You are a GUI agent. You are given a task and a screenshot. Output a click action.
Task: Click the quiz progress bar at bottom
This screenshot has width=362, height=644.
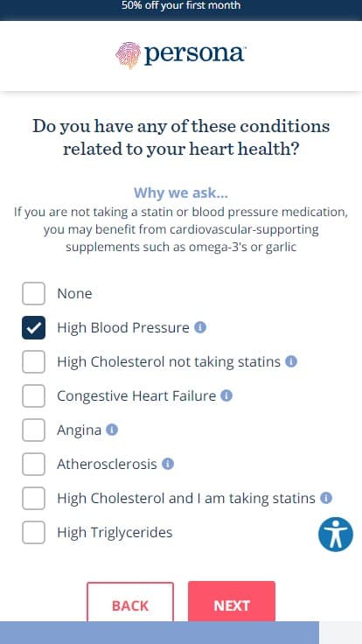[x=181, y=633]
